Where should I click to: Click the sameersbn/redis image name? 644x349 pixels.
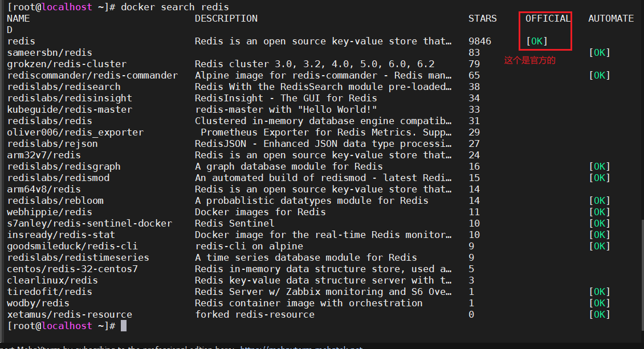[50, 52]
